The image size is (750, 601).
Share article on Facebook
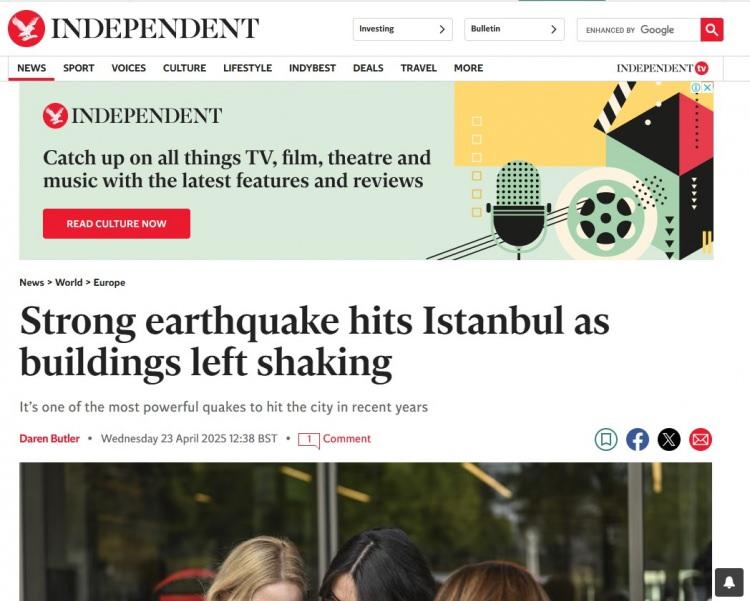pyautogui.click(x=638, y=439)
